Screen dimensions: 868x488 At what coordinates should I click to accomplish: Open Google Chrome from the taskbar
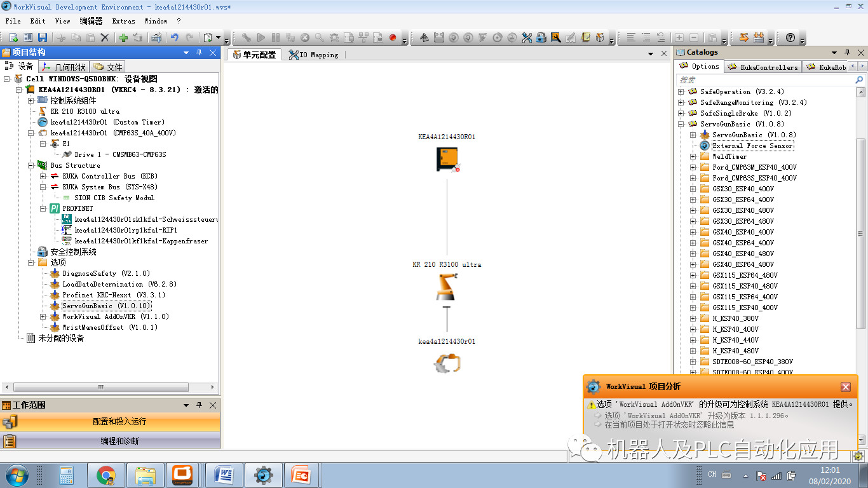(x=106, y=475)
